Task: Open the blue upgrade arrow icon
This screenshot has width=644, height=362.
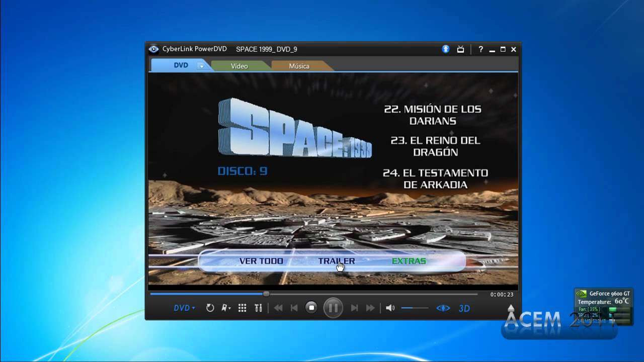Action: (x=446, y=49)
